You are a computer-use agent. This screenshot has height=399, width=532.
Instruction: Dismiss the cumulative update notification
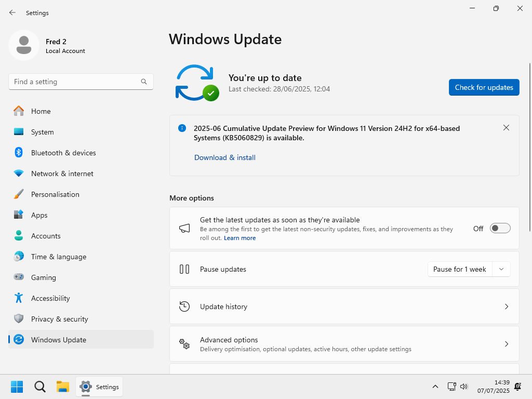(x=506, y=127)
